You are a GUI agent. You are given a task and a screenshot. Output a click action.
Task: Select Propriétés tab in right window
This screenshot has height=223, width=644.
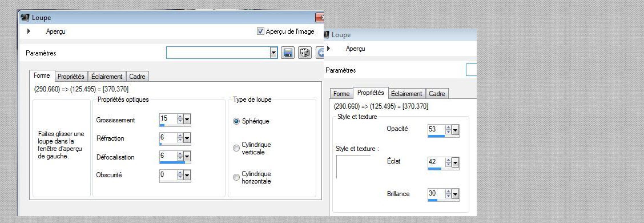click(x=371, y=93)
